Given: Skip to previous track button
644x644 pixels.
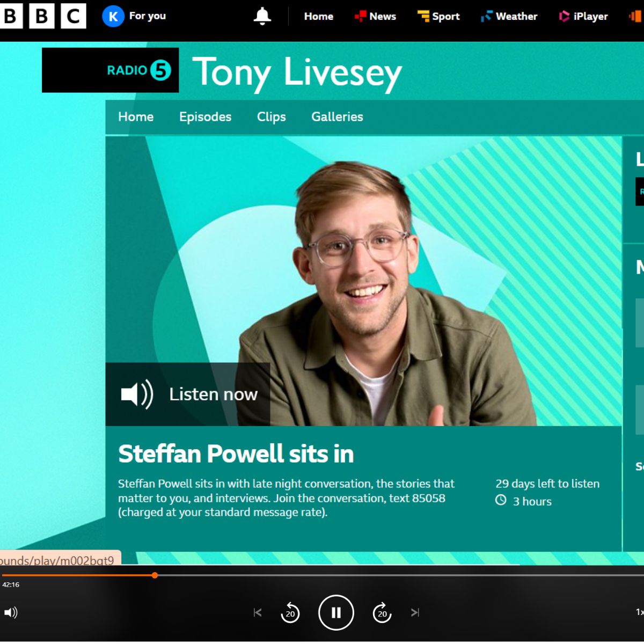Looking at the screenshot, I should click(258, 612).
